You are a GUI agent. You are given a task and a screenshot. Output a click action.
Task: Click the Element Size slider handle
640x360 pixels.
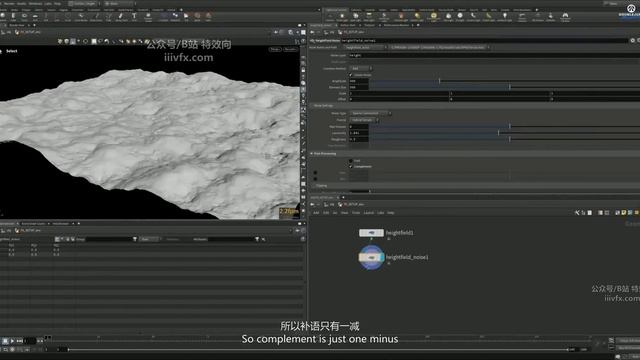509,87
